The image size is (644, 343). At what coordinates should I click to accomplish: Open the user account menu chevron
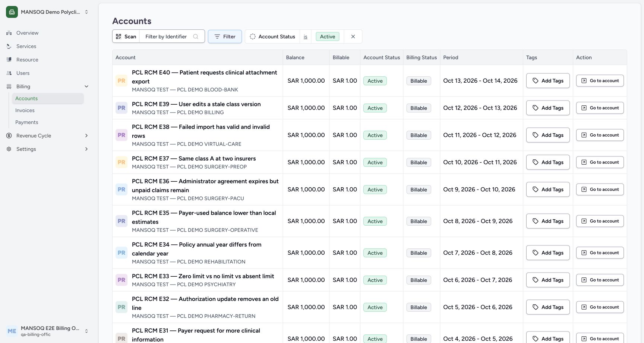(x=86, y=331)
